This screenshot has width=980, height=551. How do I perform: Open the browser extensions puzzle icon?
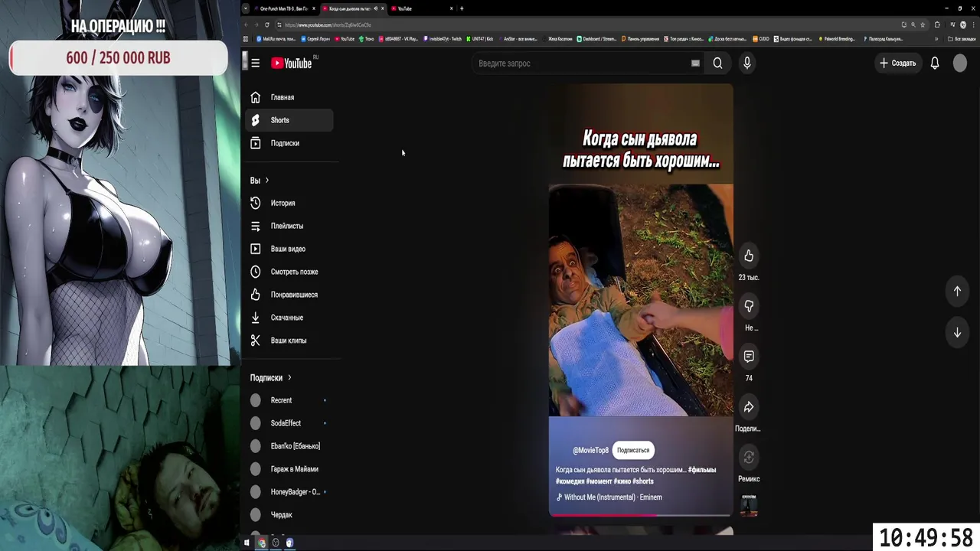[937, 24]
